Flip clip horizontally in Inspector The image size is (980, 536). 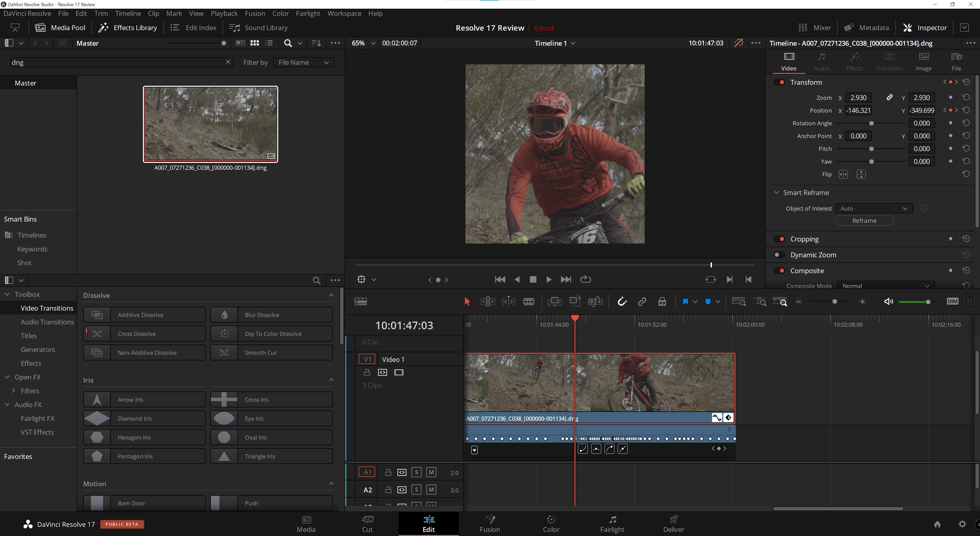coord(843,174)
